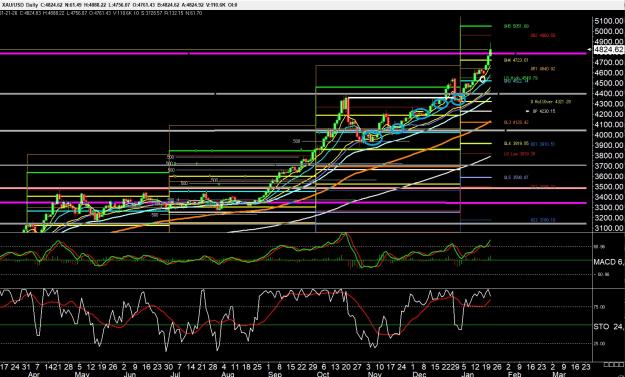Click the Rollover level label
The image size is (625, 377).
click(x=551, y=102)
